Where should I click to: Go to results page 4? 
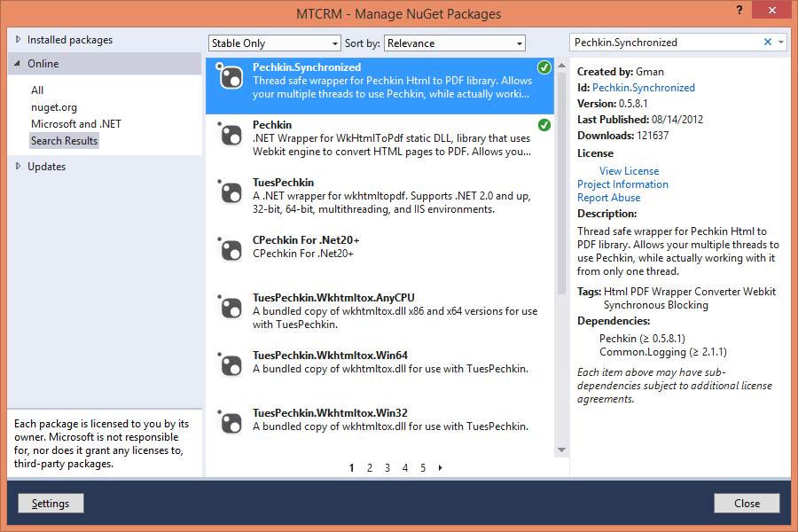(405, 468)
